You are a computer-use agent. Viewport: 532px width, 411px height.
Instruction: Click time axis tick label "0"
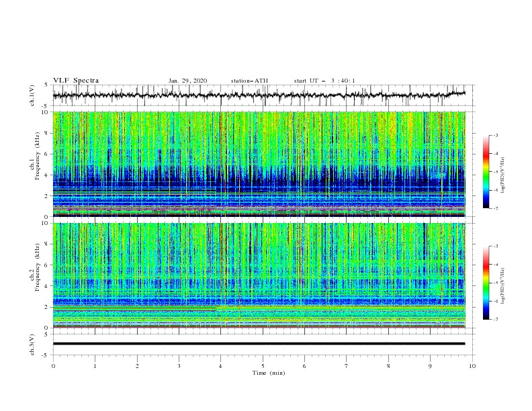[x=53, y=366]
